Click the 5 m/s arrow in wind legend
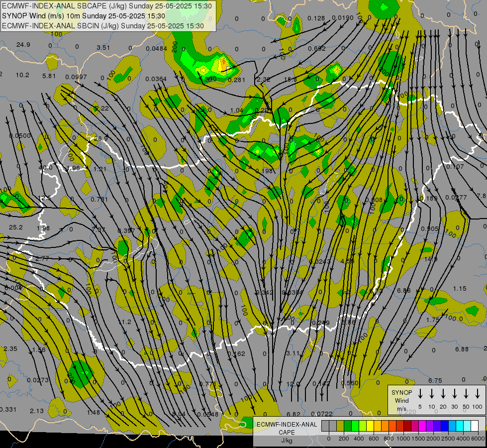Image resolution: width=487 pixels, height=448 pixels. coord(420,394)
